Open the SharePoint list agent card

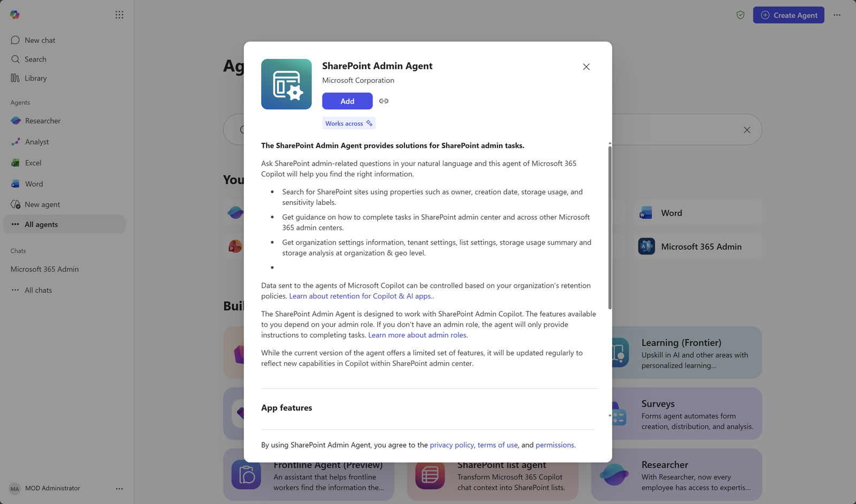[x=492, y=482]
